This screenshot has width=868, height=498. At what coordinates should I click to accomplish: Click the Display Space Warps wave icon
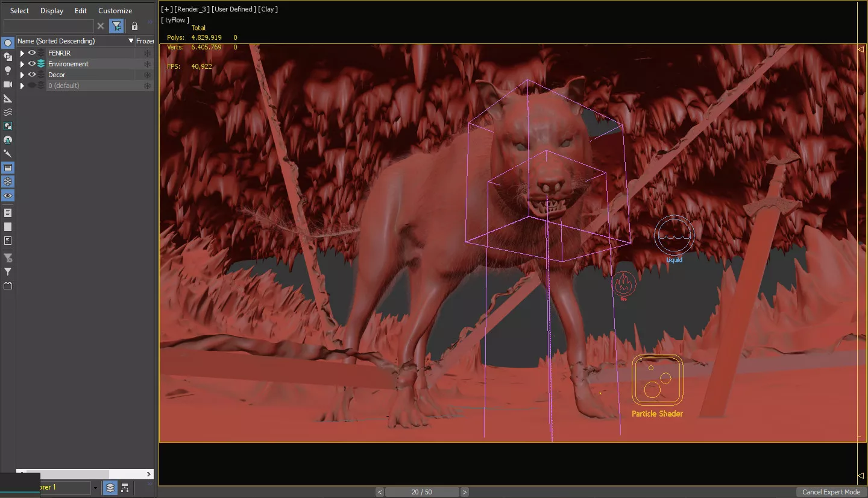point(8,112)
